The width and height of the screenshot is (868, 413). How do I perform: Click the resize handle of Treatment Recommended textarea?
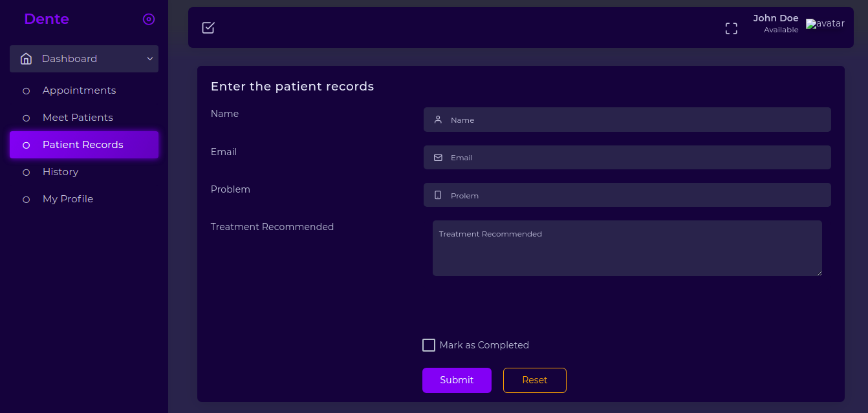[819, 273]
